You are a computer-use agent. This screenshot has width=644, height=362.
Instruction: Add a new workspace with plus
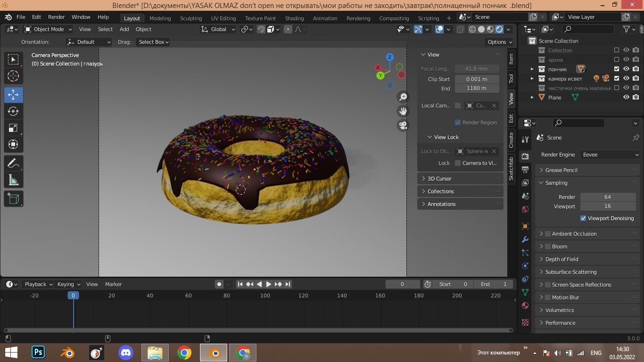coord(449,18)
